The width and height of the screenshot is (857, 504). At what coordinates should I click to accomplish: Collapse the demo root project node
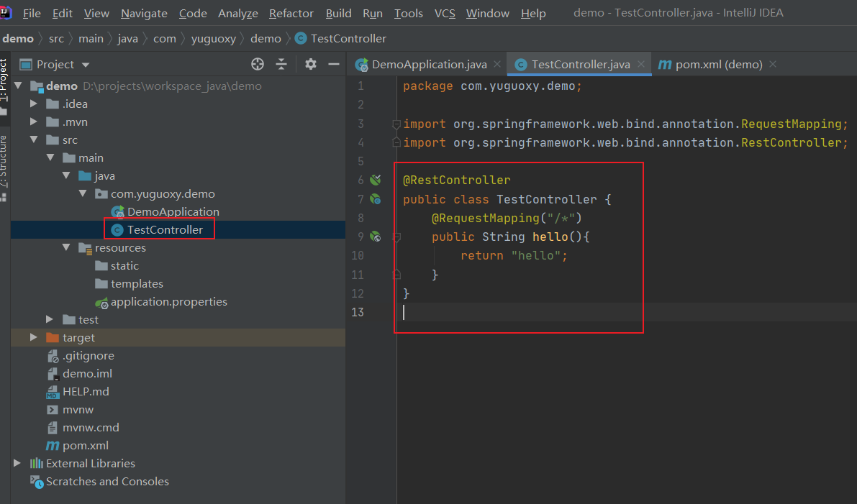pos(19,86)
